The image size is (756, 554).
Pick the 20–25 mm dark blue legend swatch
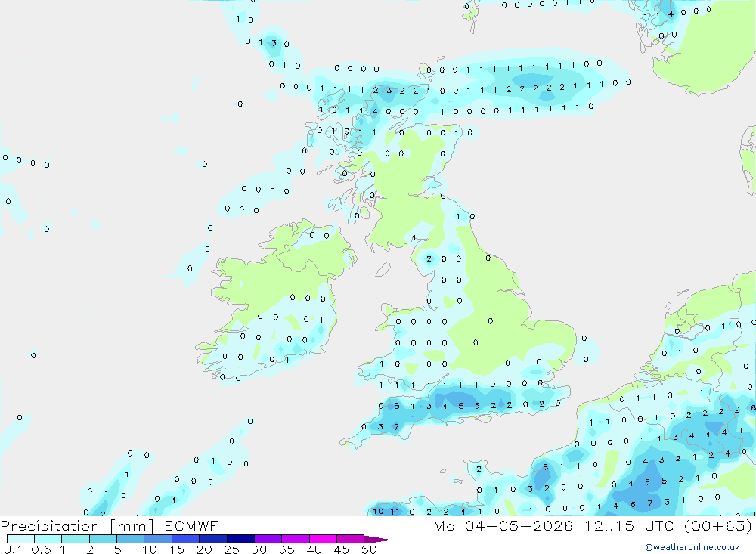(x=212, y=539)
